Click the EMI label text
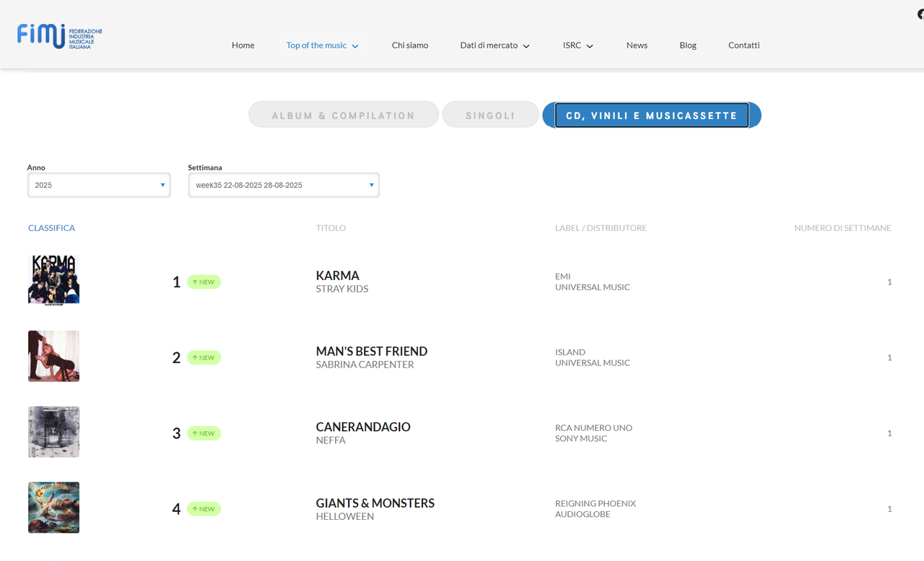Viewport: 924px width, 561px height. point(563,277)
